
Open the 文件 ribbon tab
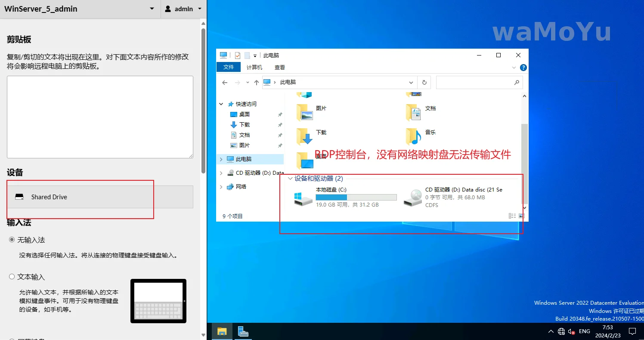pyautogui.click(x=229, y=67)
